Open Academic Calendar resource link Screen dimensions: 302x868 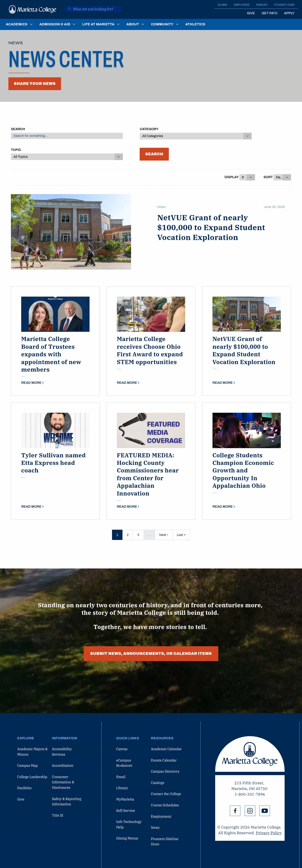tap(166, 749)
